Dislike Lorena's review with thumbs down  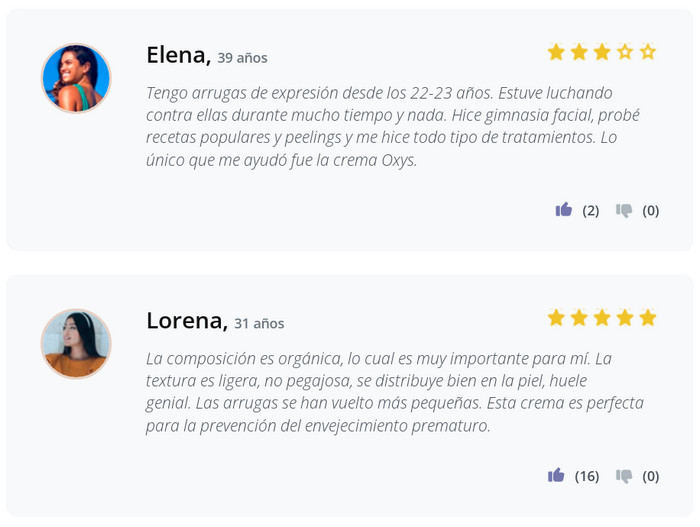(624, 475)
